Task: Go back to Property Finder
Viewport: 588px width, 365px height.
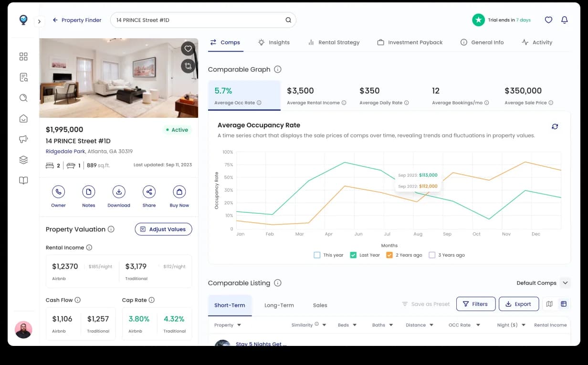Action: 77,20
